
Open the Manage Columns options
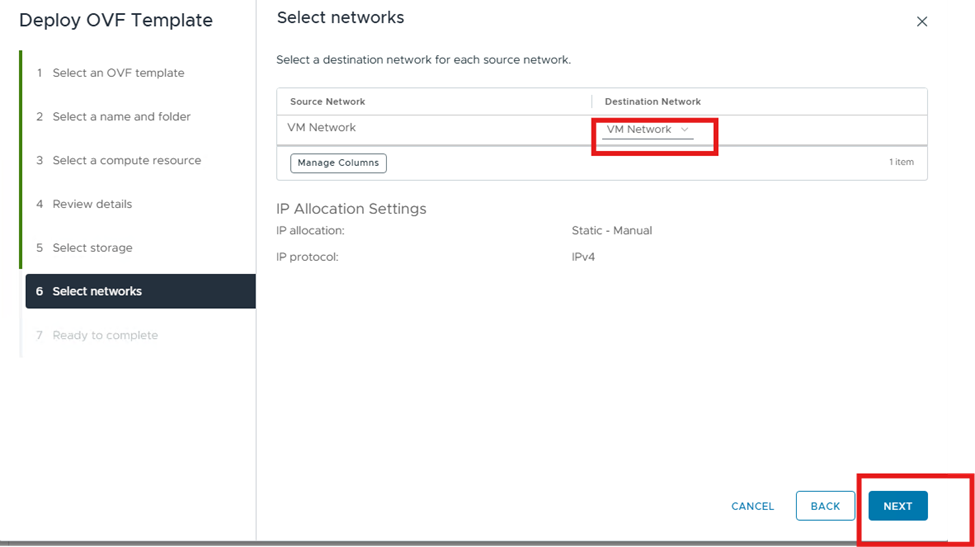click(338, 163)
